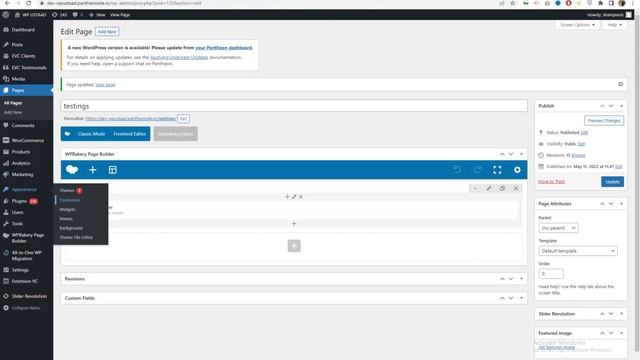Add column with plus icon in row controls at right
Image resolution: width=640 pixels, height=360 pixels.
click(475, 188)
